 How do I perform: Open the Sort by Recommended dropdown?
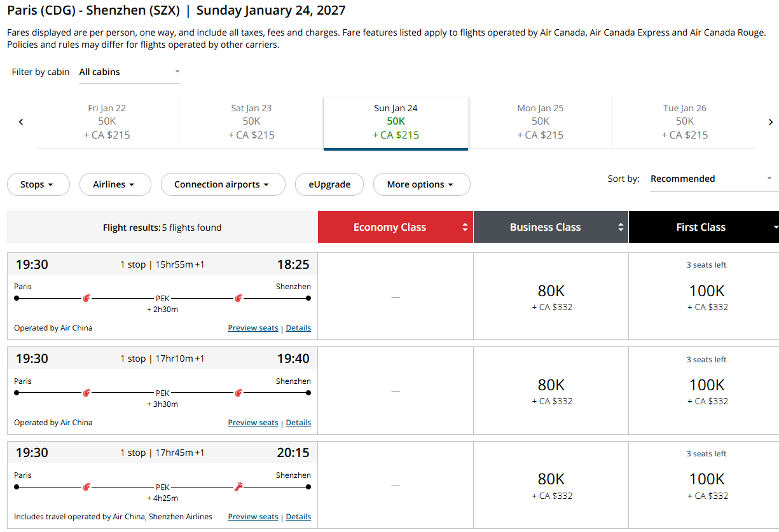(x=711, y=179)
